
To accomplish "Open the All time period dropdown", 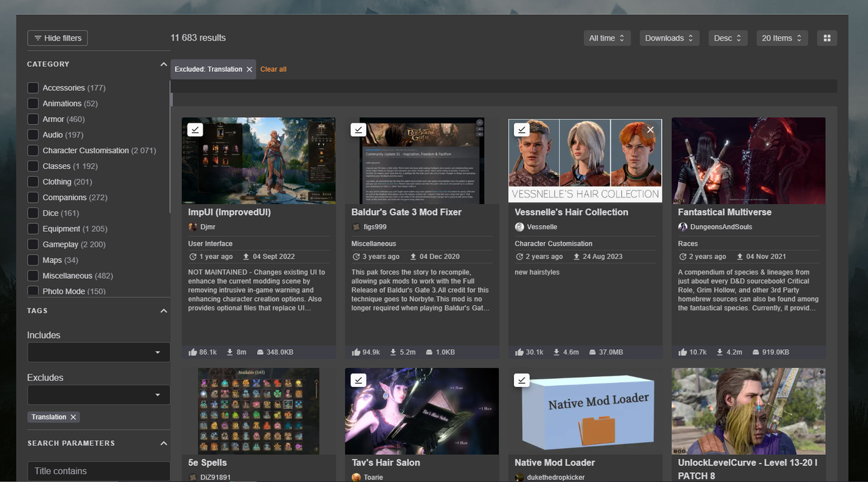I will click(608, 38).
